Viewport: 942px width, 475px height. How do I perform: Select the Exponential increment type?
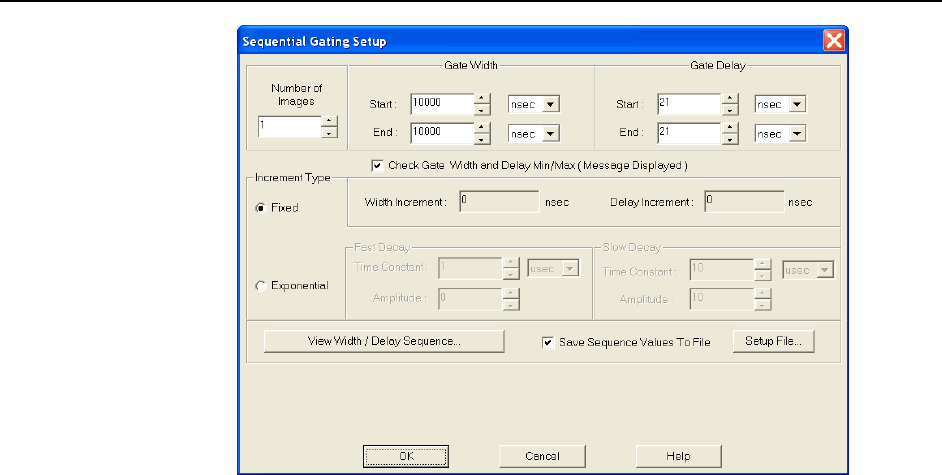pos(261,285)
